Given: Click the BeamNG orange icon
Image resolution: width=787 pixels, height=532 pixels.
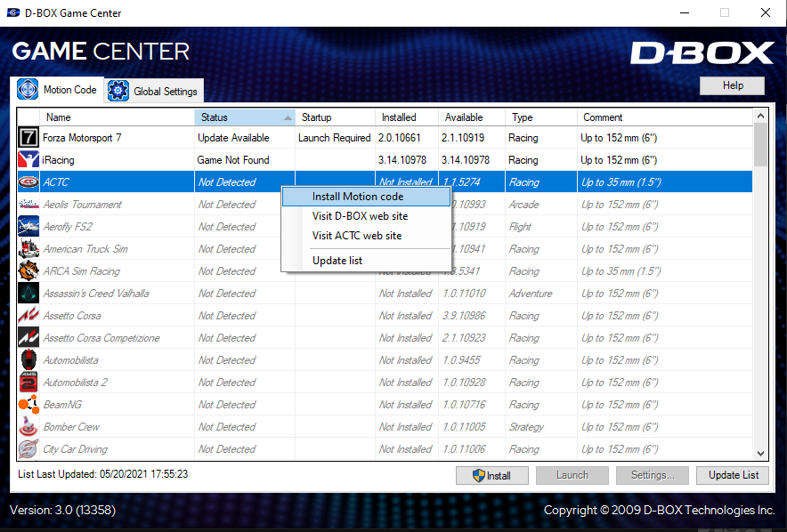Looking at the screenshot, I should tap(28, 404).
